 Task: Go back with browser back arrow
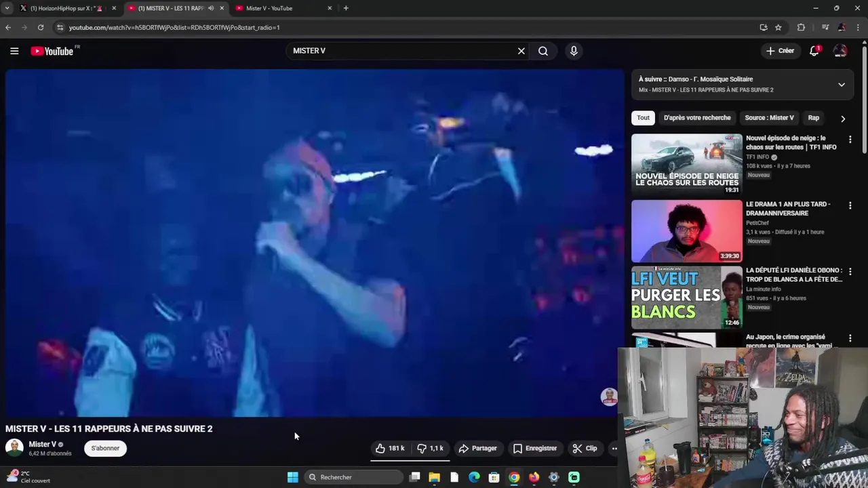pos(8,27)
